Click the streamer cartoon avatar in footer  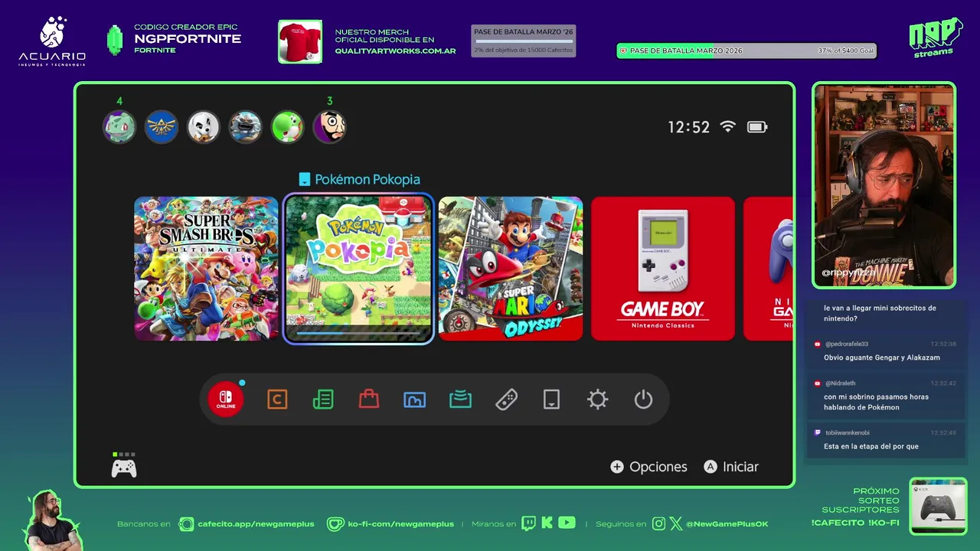(x=52, y=520)
